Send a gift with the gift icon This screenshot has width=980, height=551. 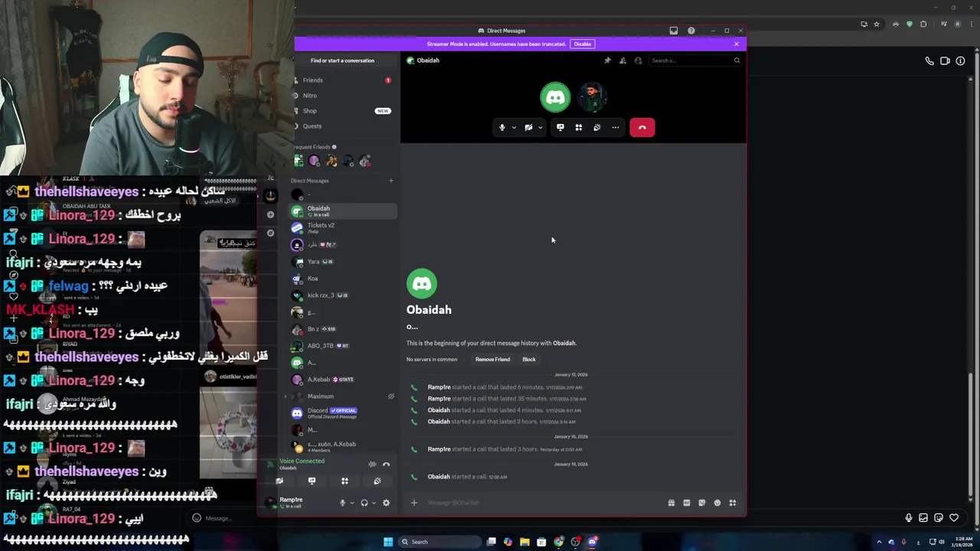click(671, 503)
